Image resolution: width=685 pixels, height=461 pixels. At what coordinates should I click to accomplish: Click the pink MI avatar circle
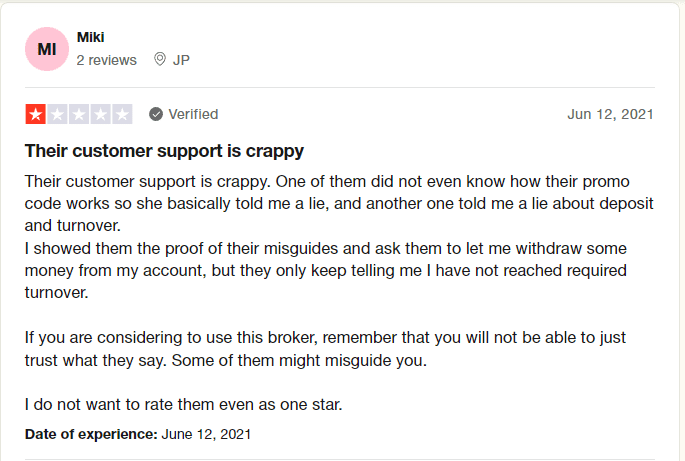(x=47, y=49)
